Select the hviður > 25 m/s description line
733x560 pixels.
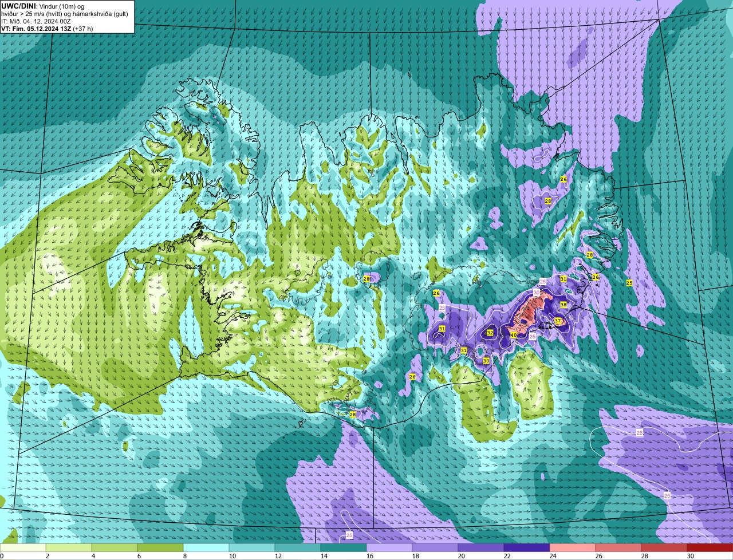click(65, 13)
